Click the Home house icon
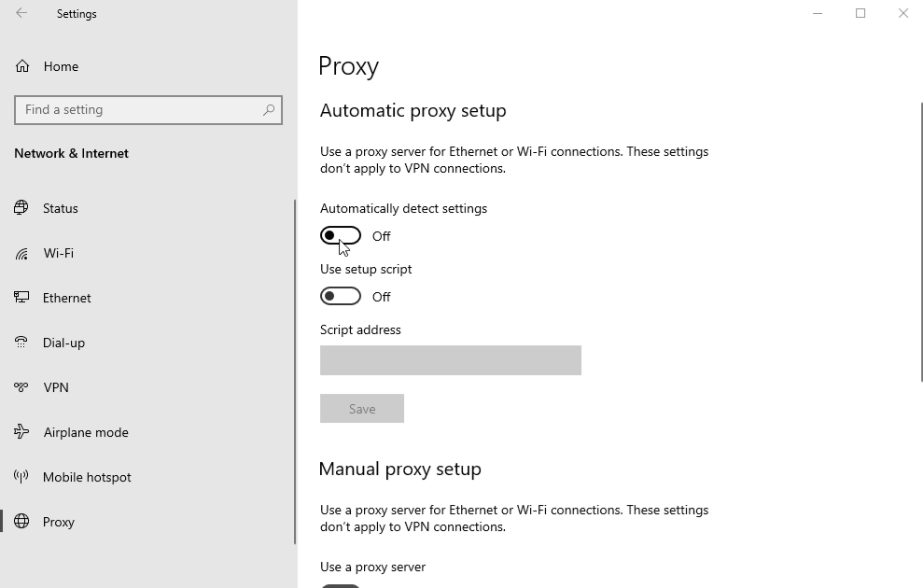 click(22, 66)
